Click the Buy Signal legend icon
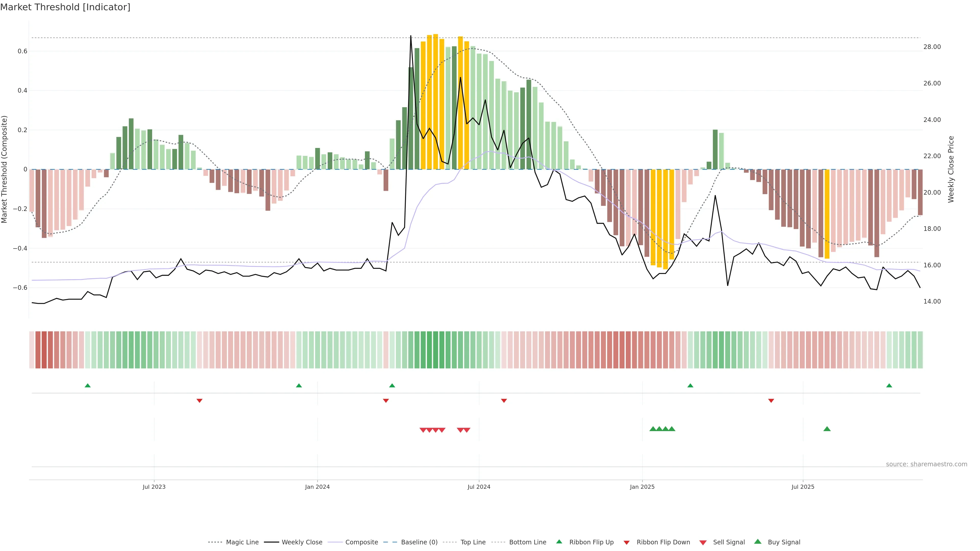This screenshot has width=980, height=551. click(x=758, y=542)
